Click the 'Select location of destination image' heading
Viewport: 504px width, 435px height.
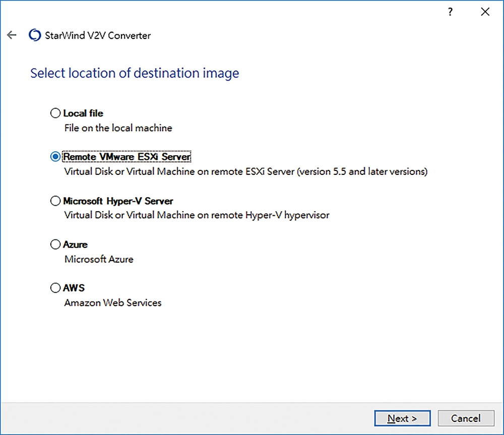click(135, 73)
